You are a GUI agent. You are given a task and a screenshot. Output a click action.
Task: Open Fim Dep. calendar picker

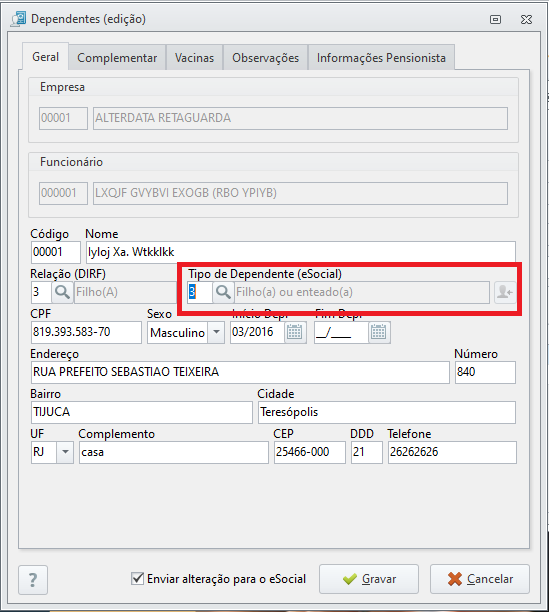(x=379, y=332)
